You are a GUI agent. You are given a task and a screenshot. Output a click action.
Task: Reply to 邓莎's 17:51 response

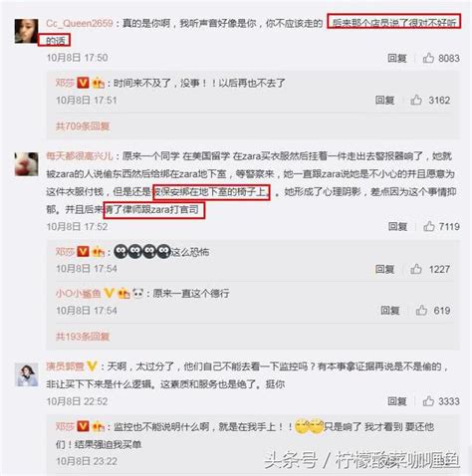pyautogui.click(x=384, y=100)
